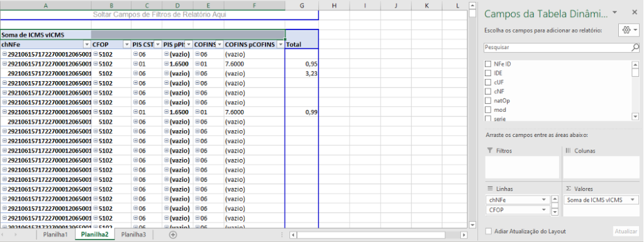
Task: Collapse the first row's PIS CST 06 group
Action: pyautogui.click(x=136, y=54)
